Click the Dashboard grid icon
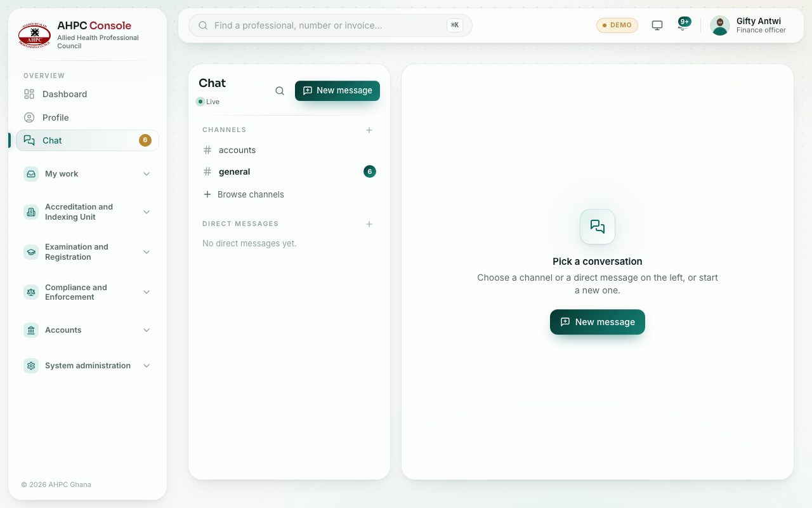The width and height of the screenshot is (812, 508). click(29, 94)
